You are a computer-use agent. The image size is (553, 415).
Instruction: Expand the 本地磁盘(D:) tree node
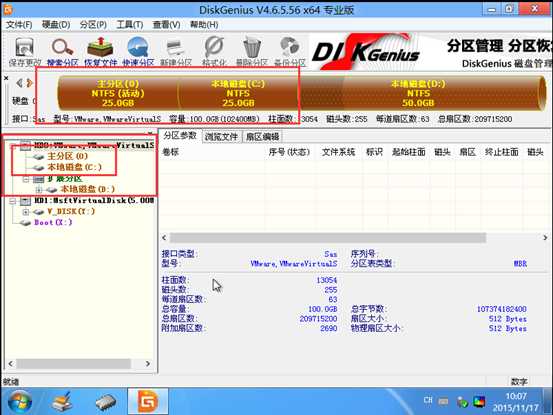click(38, 190)
